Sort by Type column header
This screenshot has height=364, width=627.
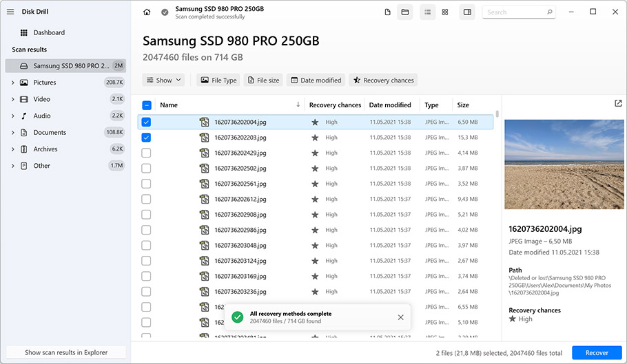tap(431, 105)
